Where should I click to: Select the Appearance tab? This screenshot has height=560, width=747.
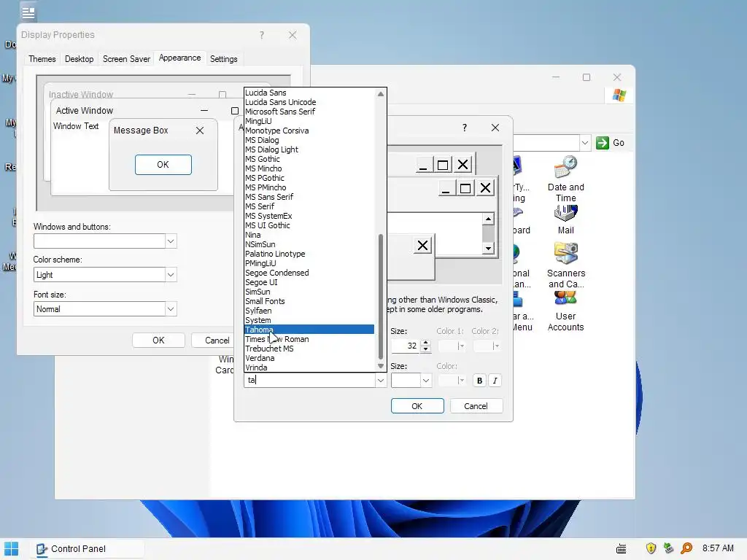[179, 58]
